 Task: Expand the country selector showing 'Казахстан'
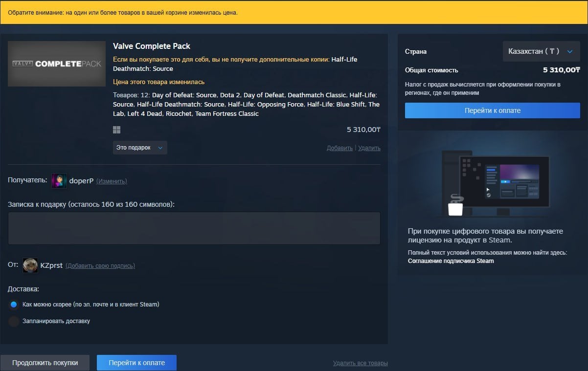(x=541, y=51)
